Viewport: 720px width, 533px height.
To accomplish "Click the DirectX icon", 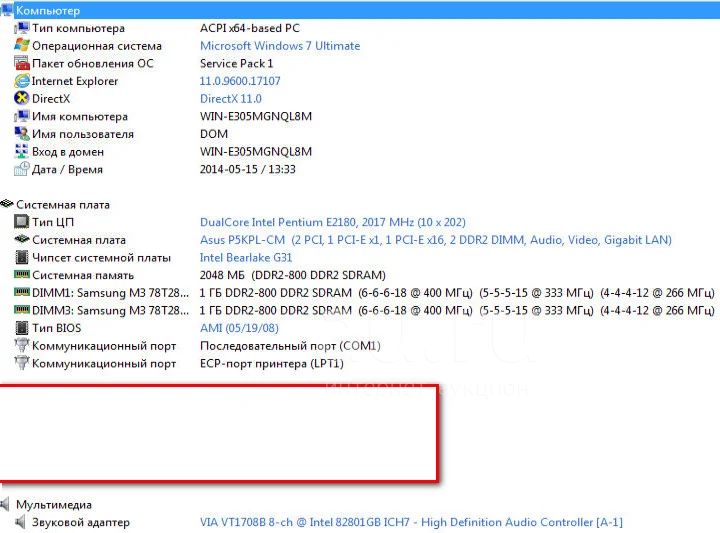I will tap(22, 98).
